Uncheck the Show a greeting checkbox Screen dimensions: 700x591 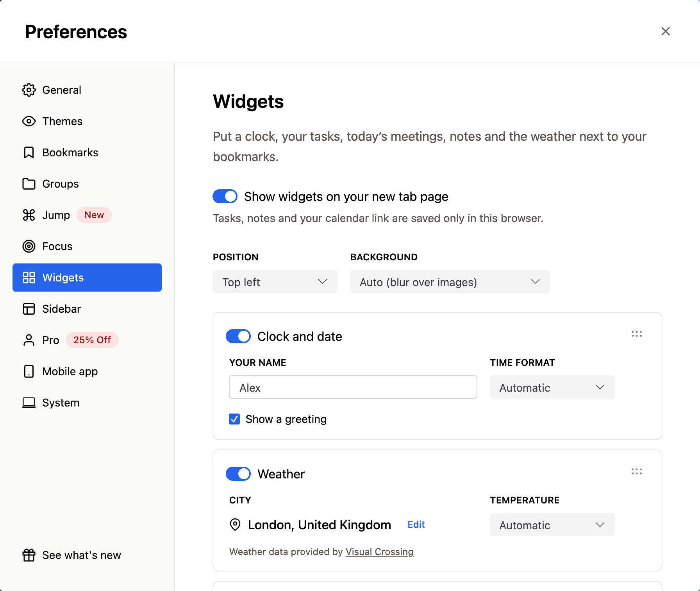coord(234,419)
